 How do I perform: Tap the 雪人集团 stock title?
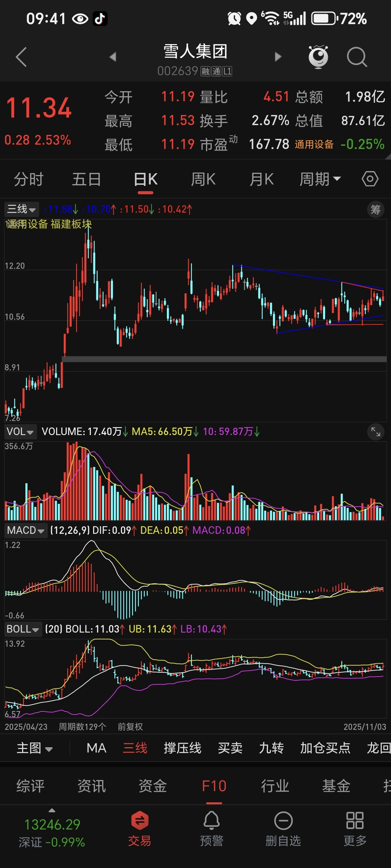(x=195, y=51)
